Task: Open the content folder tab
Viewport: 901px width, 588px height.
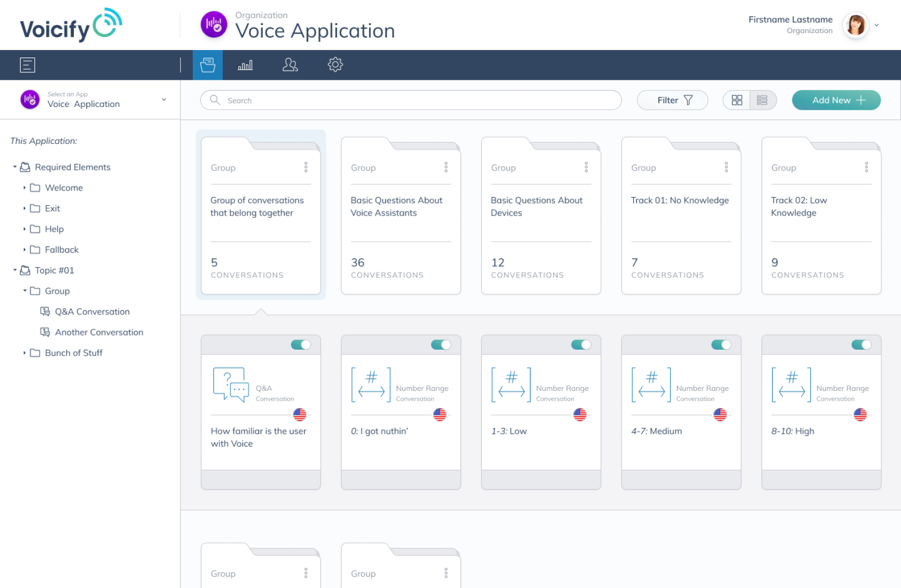Action: (207, 65)
